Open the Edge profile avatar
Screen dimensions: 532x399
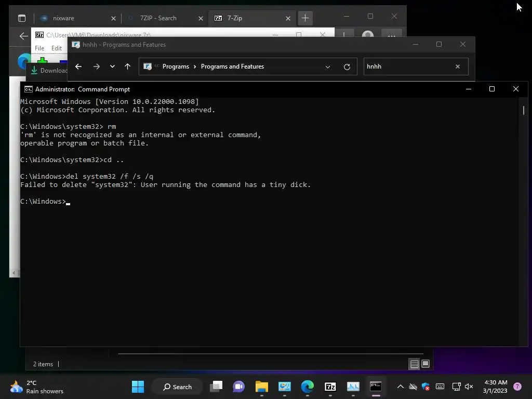coord(368,35)
